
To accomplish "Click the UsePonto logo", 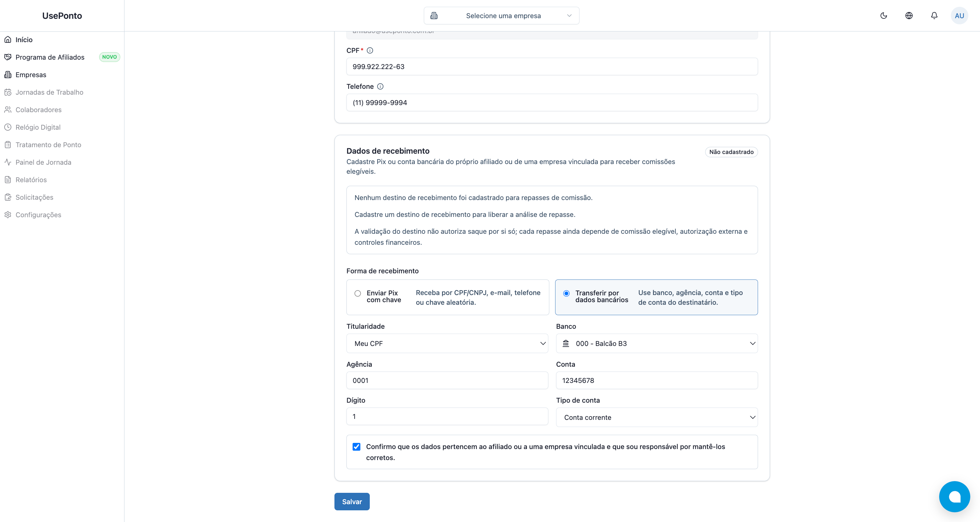I will (x=62, y=16).
